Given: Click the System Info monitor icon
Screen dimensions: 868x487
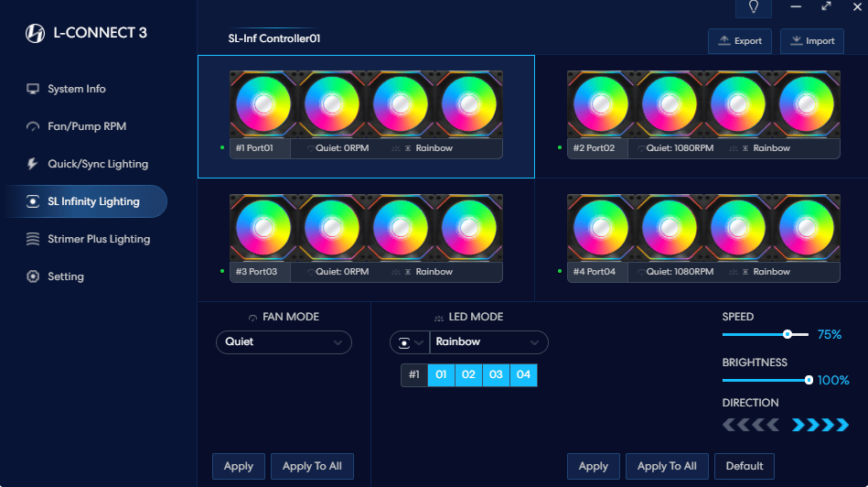Looking at the screenshot, I should click(33, 89).
